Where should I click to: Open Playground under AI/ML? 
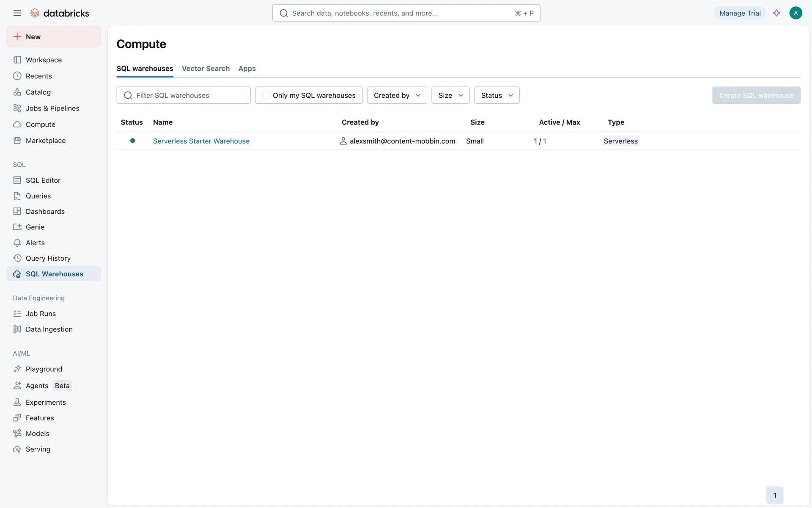click(x=44, y=369)
